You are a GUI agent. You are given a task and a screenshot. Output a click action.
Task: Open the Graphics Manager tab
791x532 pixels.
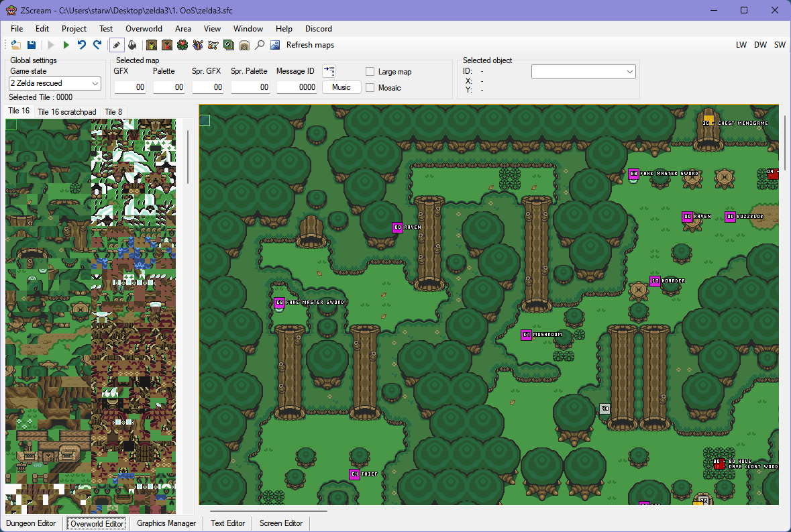[x=166, y=523]
